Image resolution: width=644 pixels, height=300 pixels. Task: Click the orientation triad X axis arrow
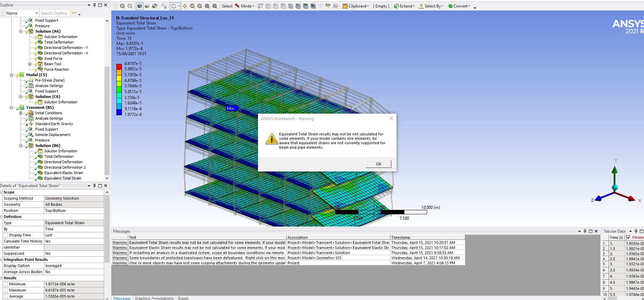pyautogui.click(x=631, y=199)
